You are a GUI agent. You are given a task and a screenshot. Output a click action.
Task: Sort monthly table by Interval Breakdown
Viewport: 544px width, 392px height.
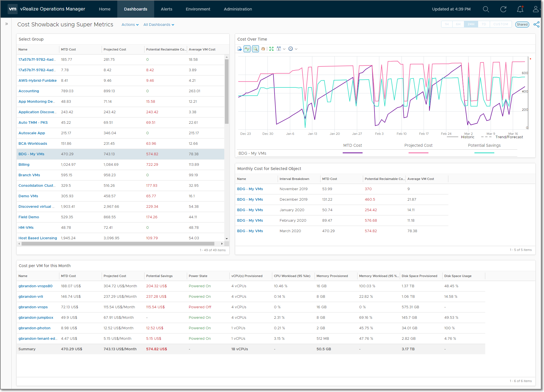[x=294, y=179]
